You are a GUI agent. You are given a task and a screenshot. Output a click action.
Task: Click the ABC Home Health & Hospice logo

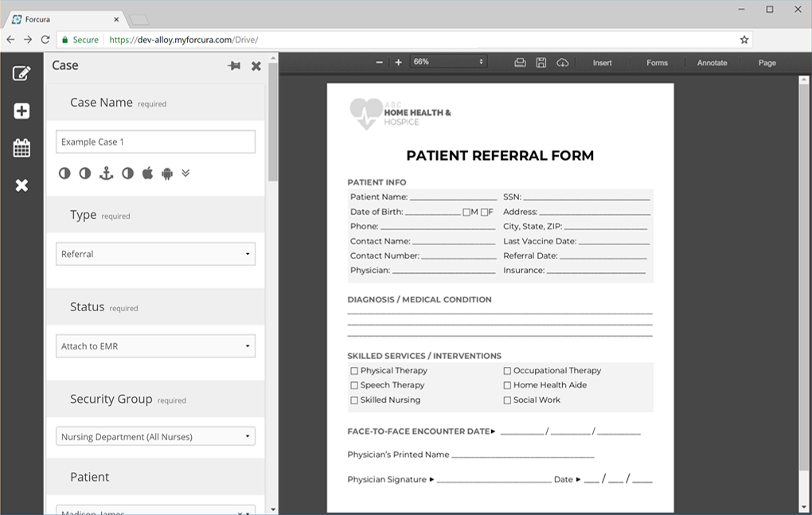pyautogui.click(x=400, y=113)
